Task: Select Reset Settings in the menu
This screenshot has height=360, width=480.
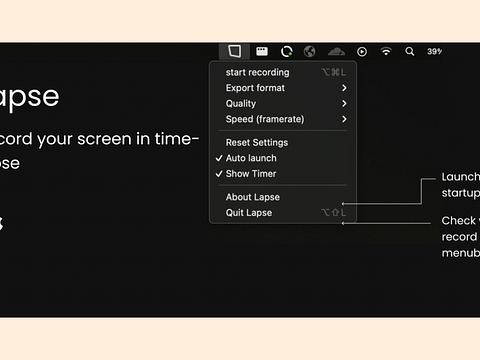Action: 283,143
